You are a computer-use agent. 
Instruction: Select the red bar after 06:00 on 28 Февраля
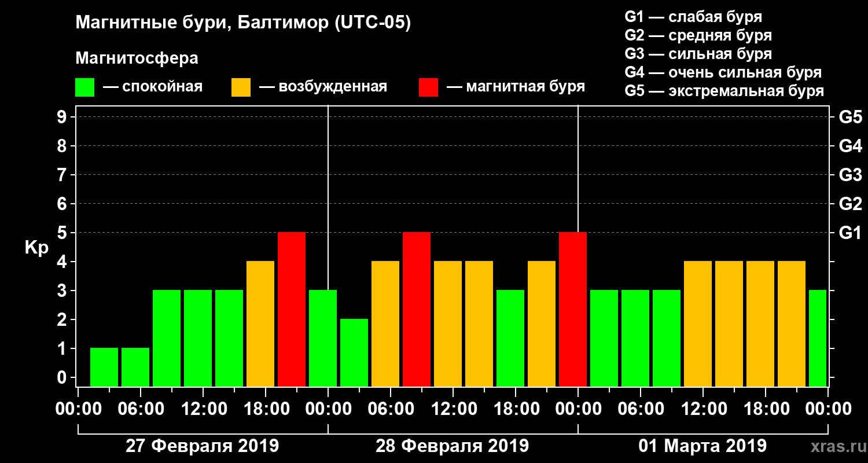point(417,309)
